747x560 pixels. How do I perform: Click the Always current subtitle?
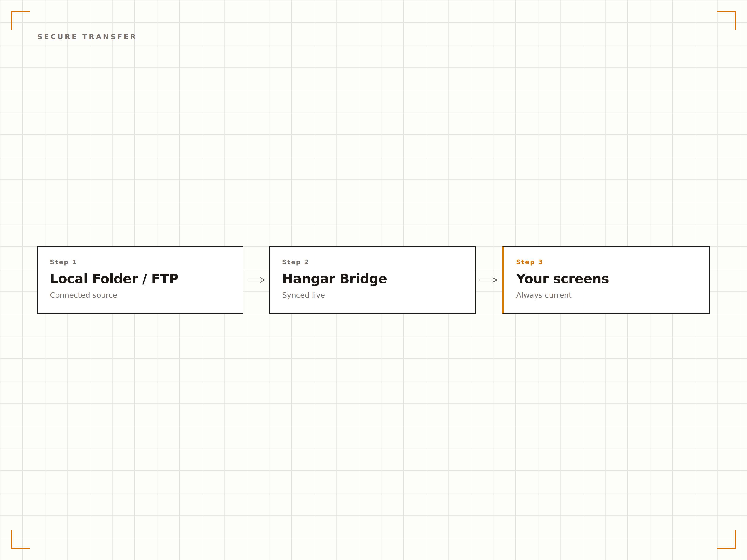(544, 295)
